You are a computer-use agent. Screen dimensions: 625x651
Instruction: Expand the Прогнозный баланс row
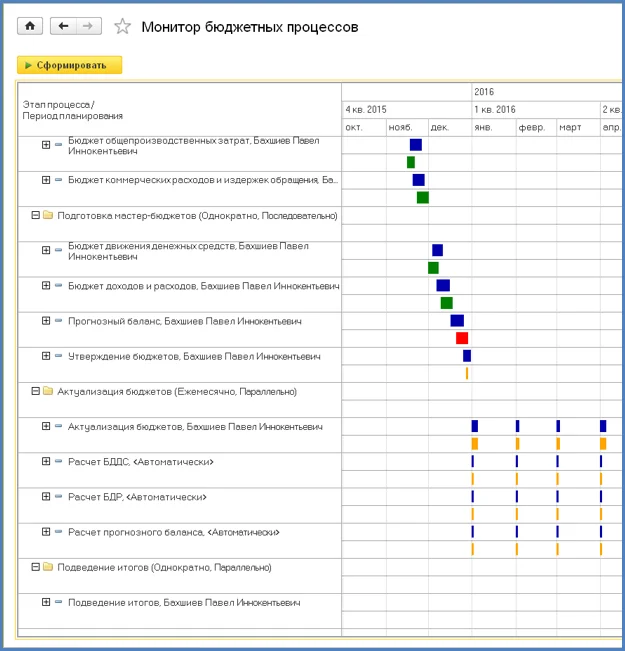tap(46, 321)
